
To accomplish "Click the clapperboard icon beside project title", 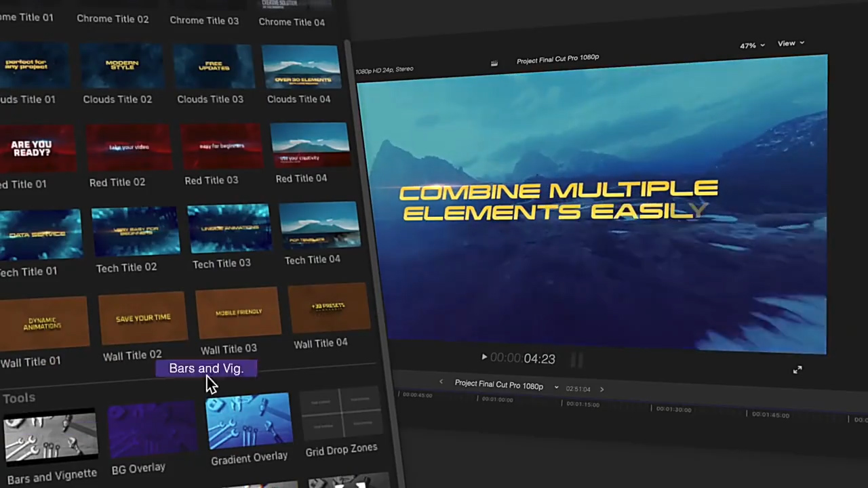I will click(494, 63).
